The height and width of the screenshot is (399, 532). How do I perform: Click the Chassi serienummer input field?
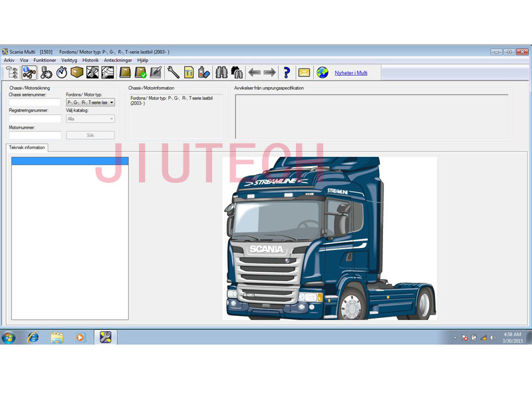[x=35, y=102]
